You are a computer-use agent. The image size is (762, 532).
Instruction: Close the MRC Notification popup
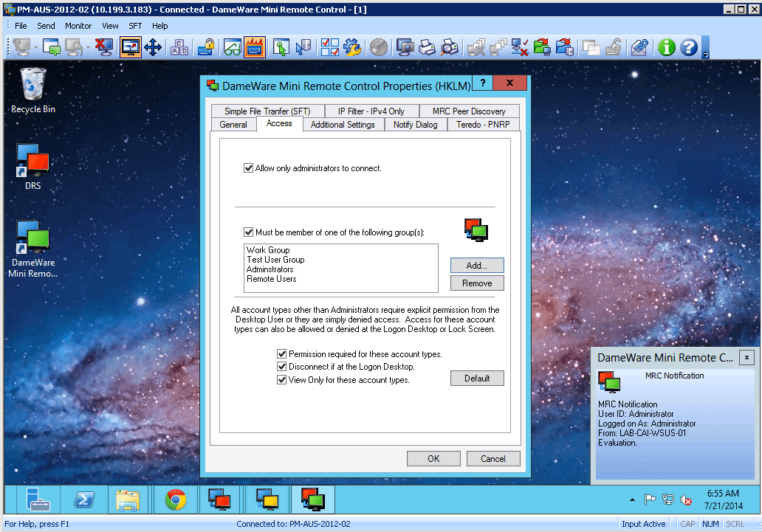pyautogui.click(x=746, y=357)
